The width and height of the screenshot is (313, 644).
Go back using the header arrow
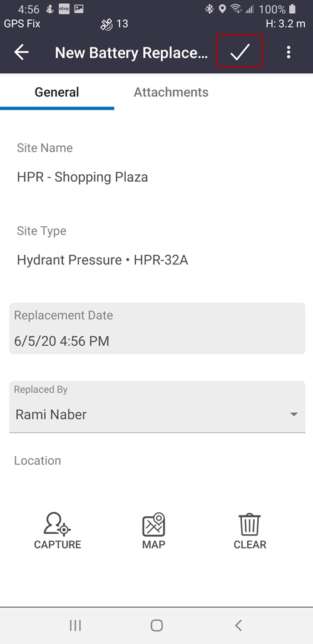pyautogui.click(x=21, y=52)
